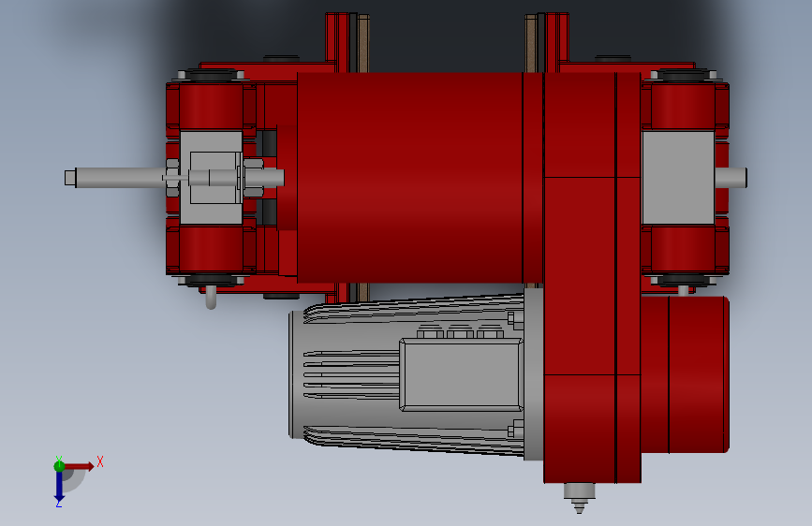The width and height of the screenshot is (812, 526).
Task: Click the green Y axis dot of the triad
Action: point(59,466)
